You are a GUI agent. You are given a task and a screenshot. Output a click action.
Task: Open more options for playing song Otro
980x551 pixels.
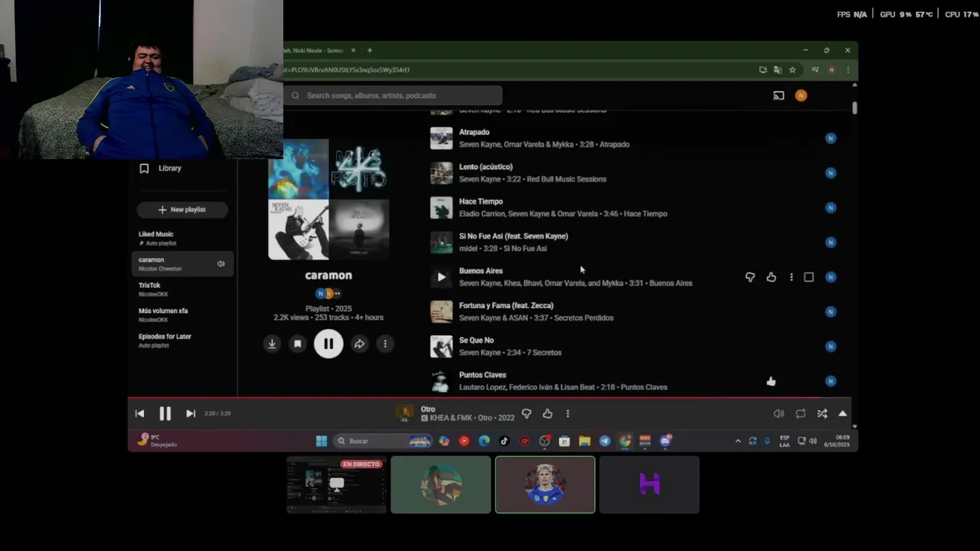(567, 413)
